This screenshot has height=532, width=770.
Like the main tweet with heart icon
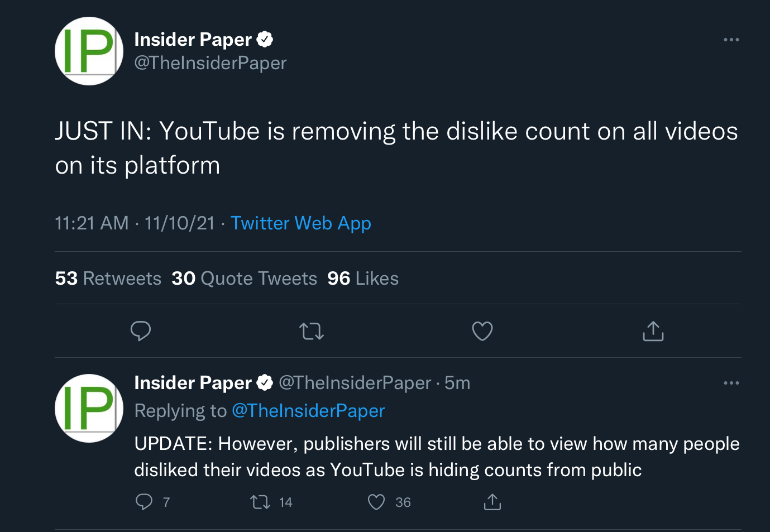[482, 331]
